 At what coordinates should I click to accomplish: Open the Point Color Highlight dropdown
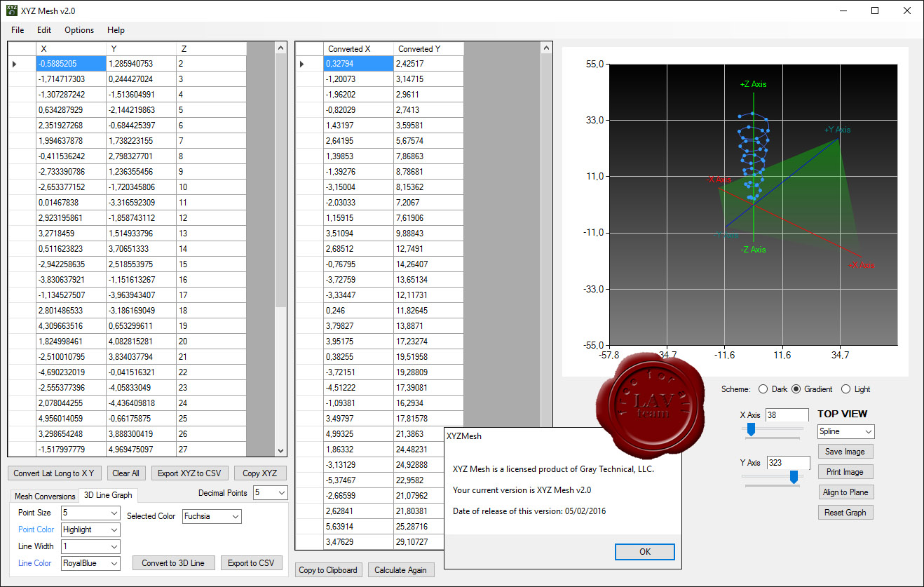tap(91, 529)
